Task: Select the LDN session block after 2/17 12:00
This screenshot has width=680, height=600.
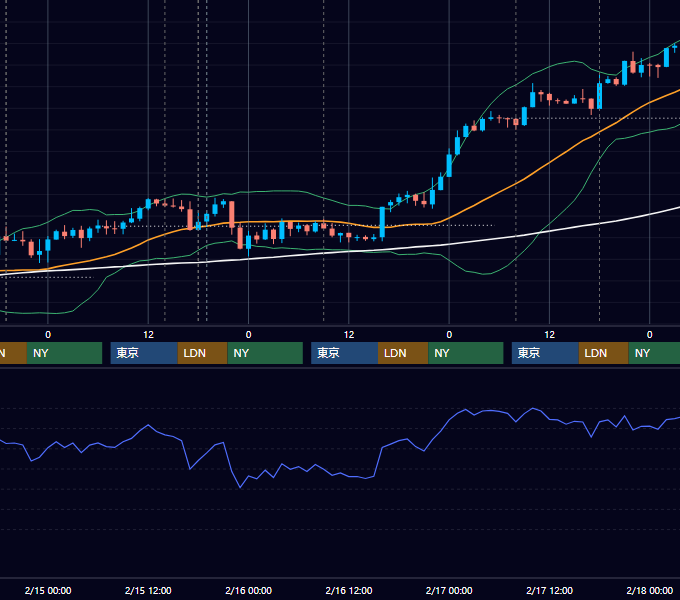Action: 604,353
